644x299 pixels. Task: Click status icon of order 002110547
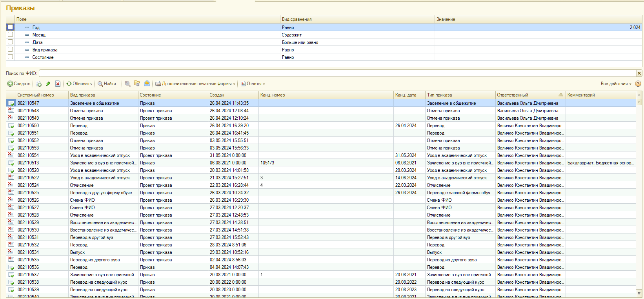point(11,103)
